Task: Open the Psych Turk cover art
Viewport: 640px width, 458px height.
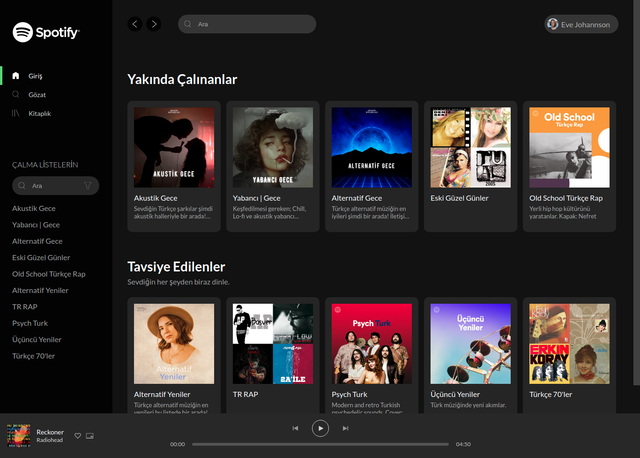Action: click(x=371, y=344)
